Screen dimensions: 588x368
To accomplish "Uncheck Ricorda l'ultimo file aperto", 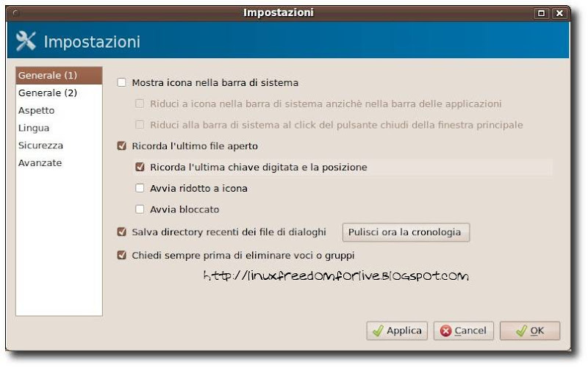I will click(x=122, y=145).
